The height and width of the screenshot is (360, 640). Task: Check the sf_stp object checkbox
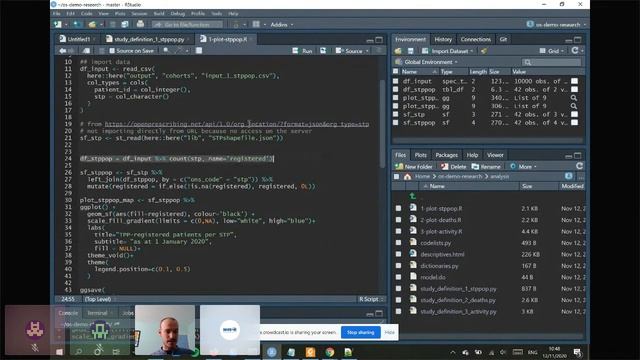(395, 114)
